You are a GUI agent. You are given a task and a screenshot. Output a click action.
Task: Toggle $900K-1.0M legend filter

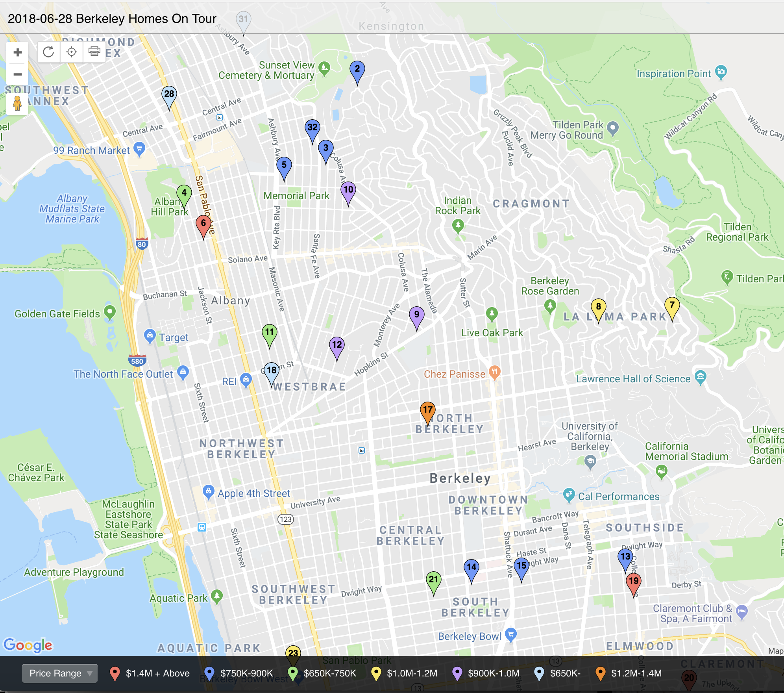pos(486,673)
